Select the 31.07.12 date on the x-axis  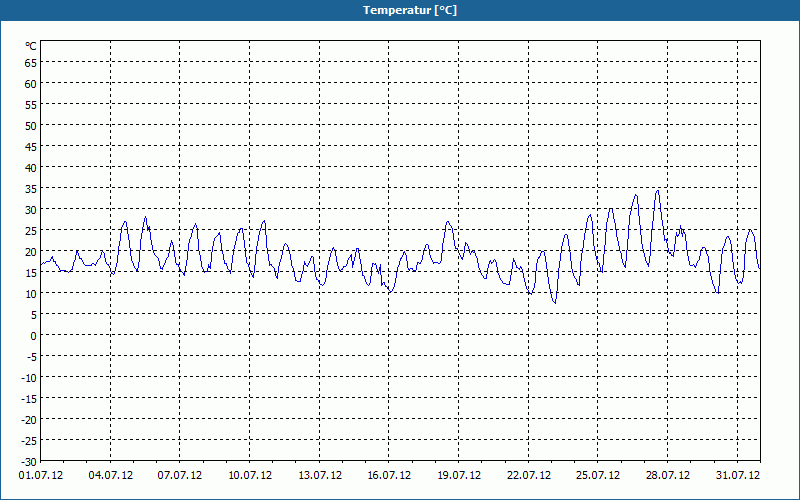click(737, 476)
